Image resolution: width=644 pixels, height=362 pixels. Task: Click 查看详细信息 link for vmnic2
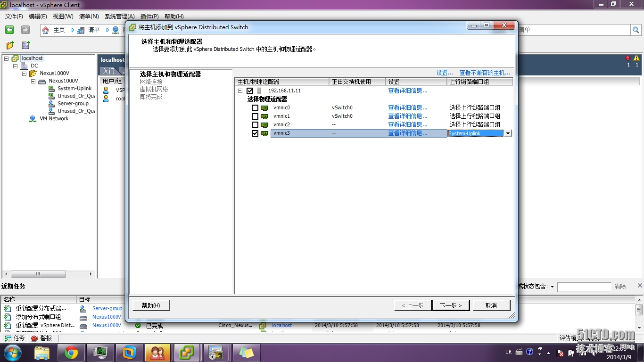click(x=408, y=125)
